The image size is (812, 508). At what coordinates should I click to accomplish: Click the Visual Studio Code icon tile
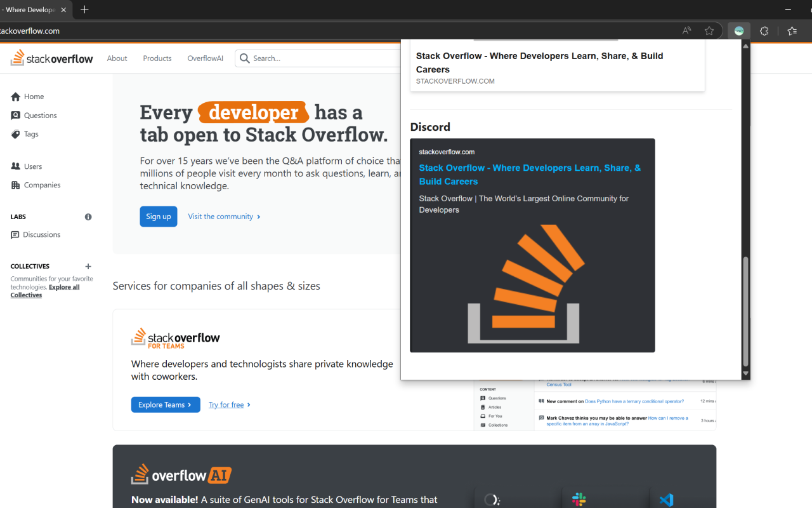point(666,500)
